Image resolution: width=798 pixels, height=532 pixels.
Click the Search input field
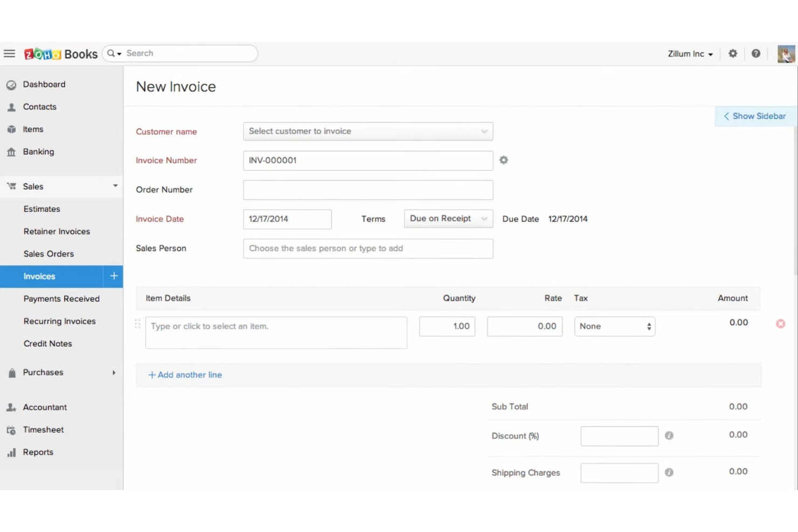[x=189, y=53]
